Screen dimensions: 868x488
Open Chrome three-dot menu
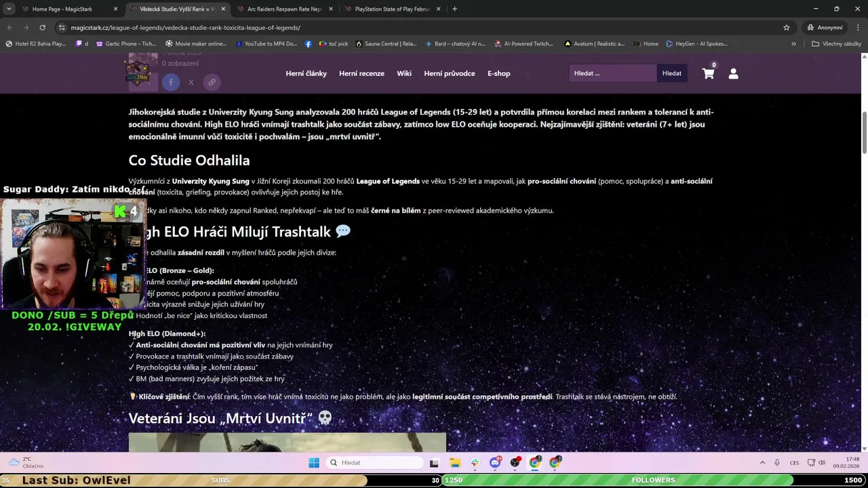[857, 28]
